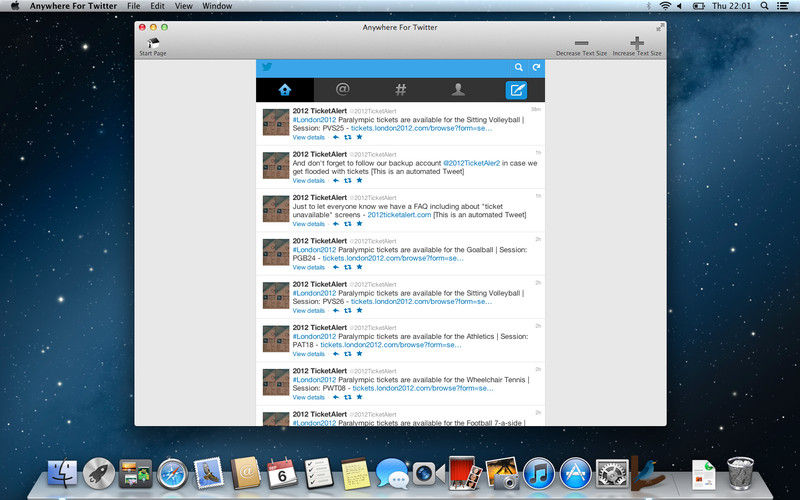Retweet the PVS25 Sitting Volleyball tweet
This screenshot has width=800, height=500.
pyautogui.click(x=347, y=137)
